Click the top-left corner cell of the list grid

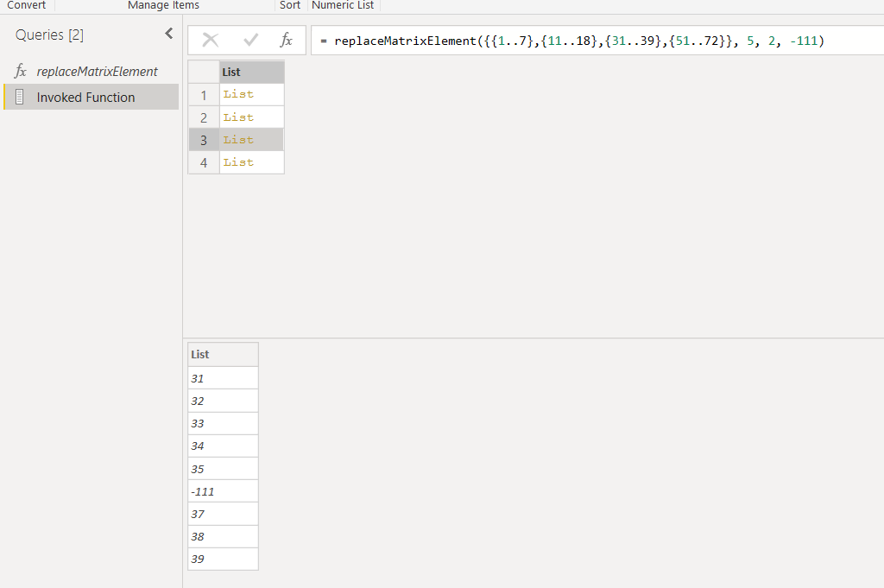[204, 73]
